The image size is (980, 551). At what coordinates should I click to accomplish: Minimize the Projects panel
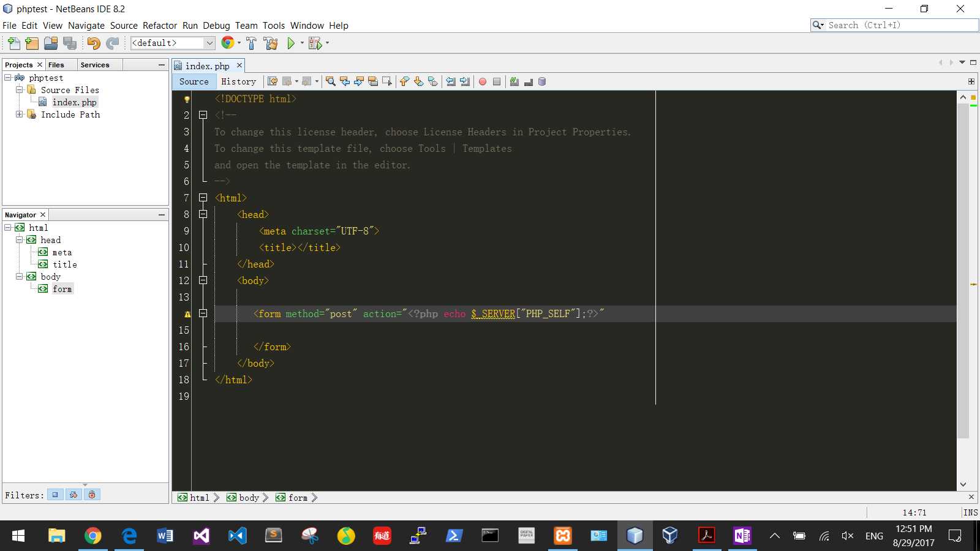(162, 65)
